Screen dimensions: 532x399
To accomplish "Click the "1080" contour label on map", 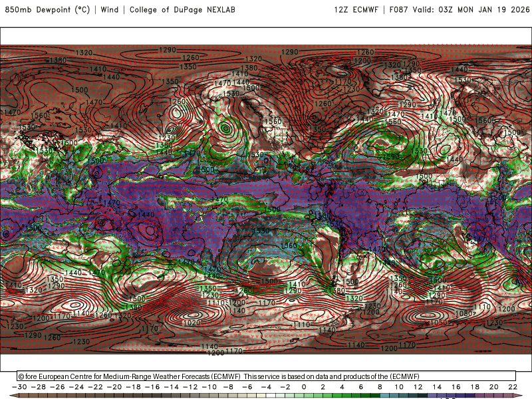I will (x=464, y=313).
